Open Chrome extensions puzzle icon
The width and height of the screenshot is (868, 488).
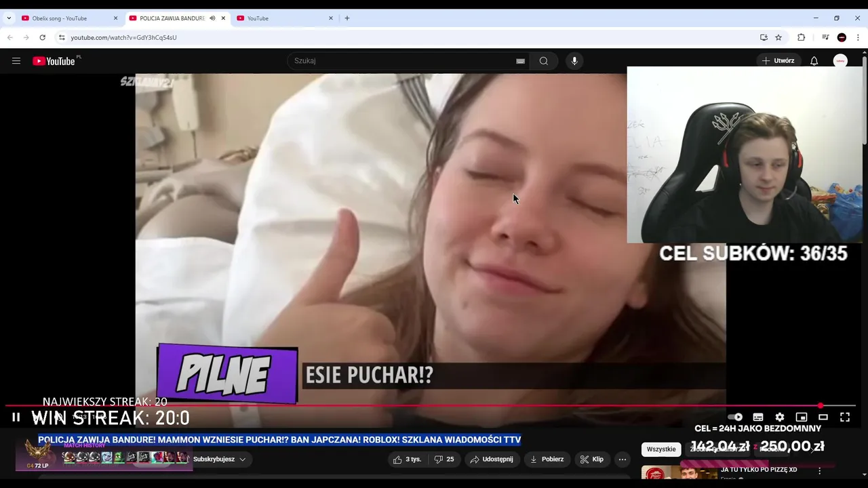pyautogui.click(x=801, y=37)
